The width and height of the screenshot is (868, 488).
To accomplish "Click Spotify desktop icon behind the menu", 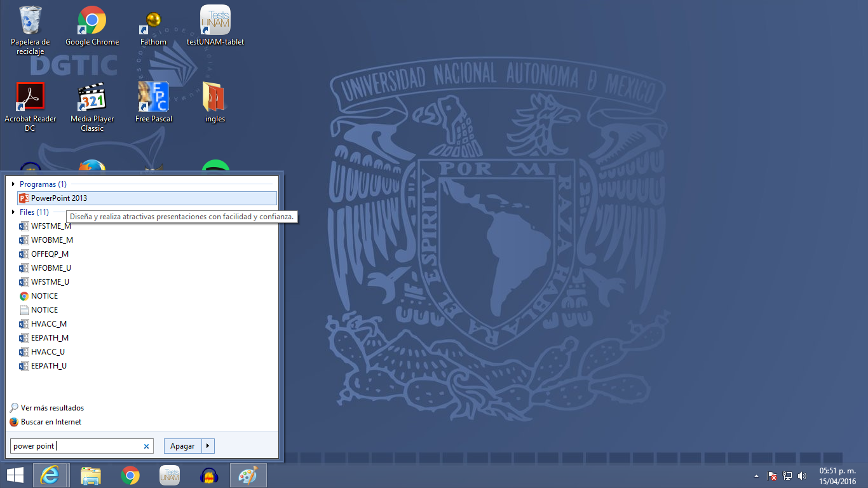I will tap(215, 166).
